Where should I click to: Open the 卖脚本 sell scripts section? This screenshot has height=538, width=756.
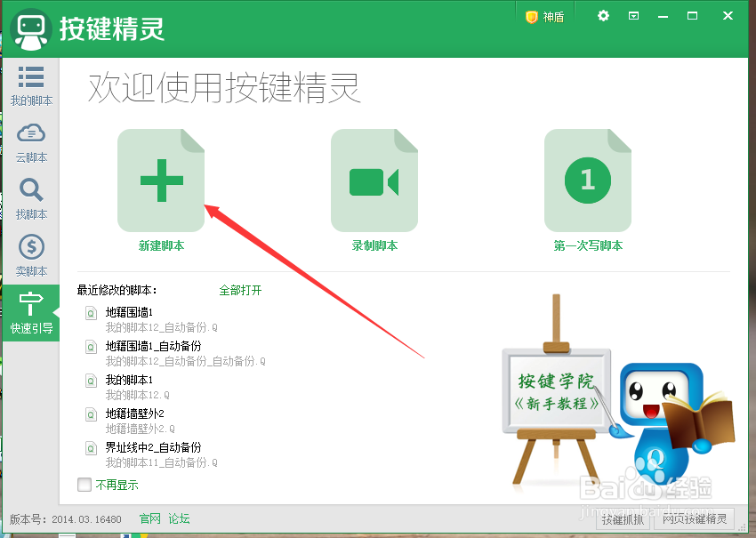31,257
